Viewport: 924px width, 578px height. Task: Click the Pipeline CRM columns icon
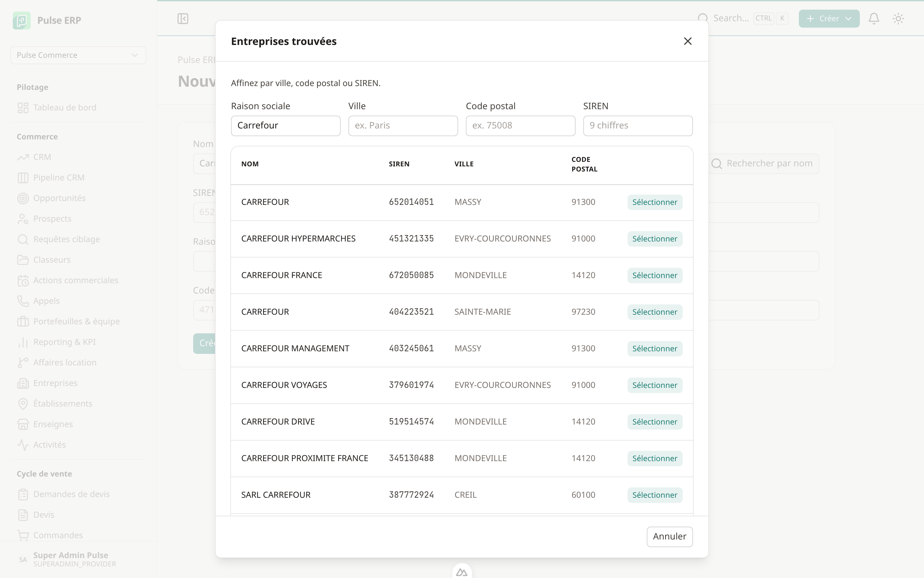[x=23, y=178]
